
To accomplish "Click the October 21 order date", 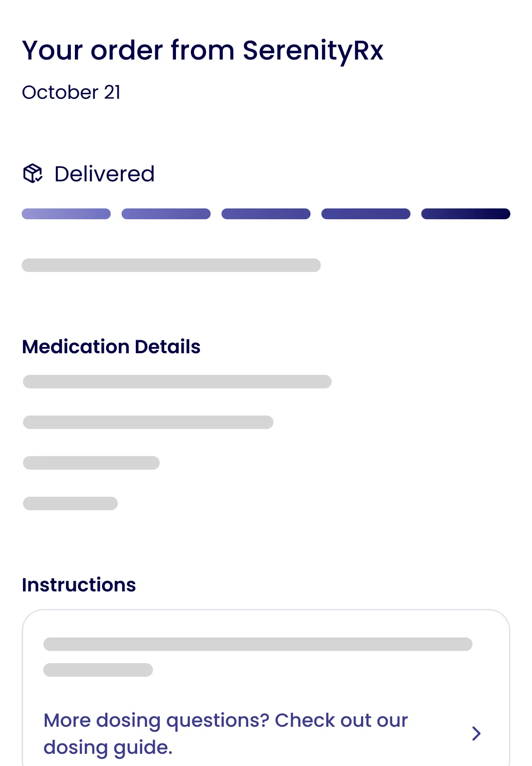I will coord(71,92).
